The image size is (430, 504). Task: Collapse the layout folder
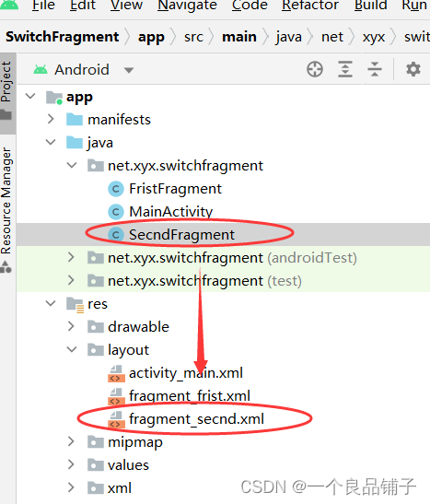72,349
